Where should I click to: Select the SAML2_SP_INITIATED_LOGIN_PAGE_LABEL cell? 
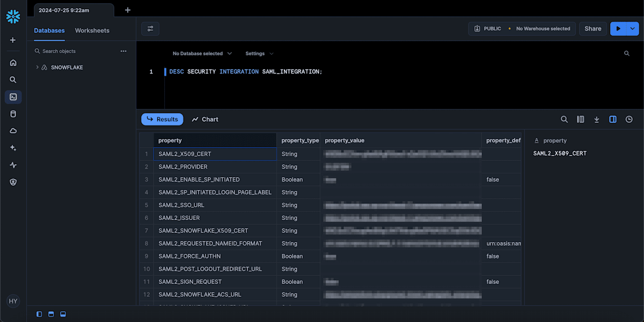tap(215, 192)
